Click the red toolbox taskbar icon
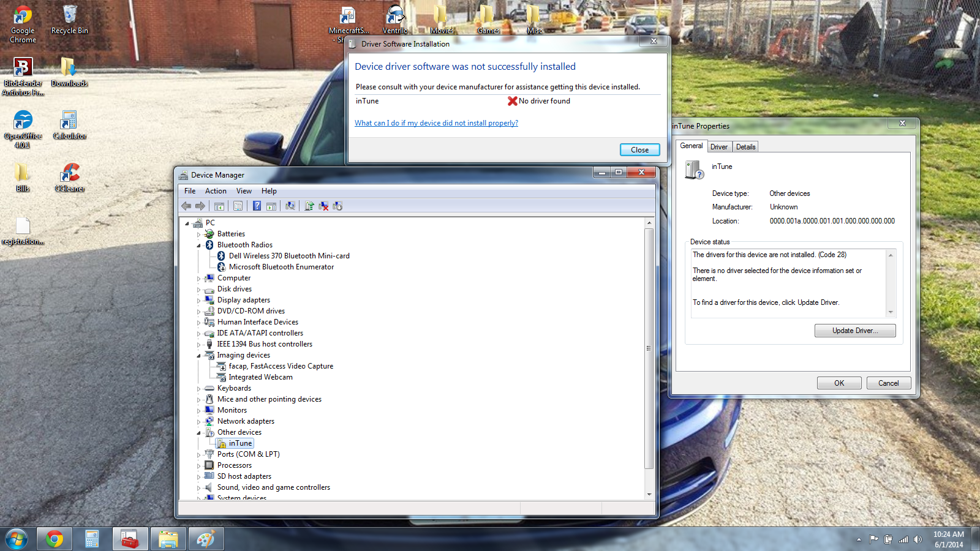Image resolution: width=980 pixels, height=551 pixels. pos(130,539)
